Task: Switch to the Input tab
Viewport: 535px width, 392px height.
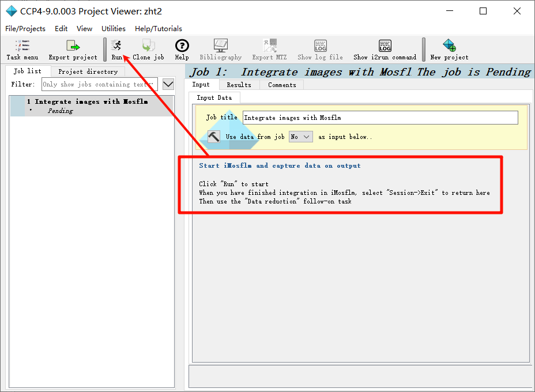Action: (x=201, y=84)
